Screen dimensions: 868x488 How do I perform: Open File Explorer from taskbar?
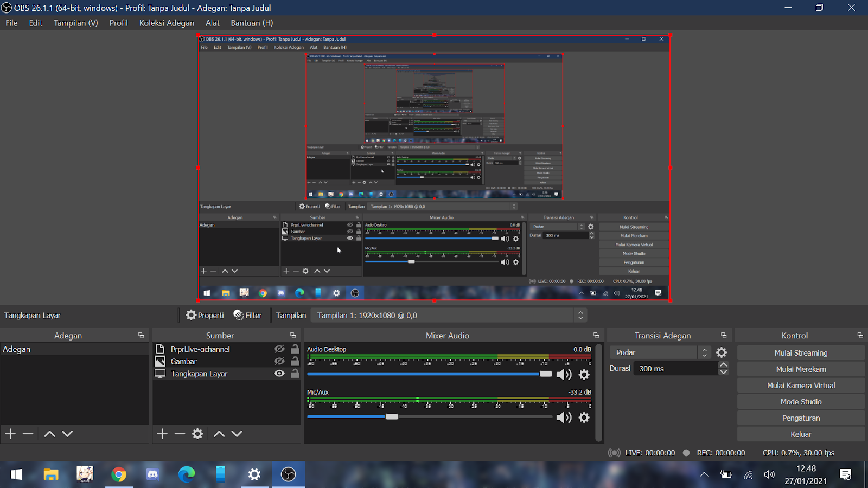[51, 474]
